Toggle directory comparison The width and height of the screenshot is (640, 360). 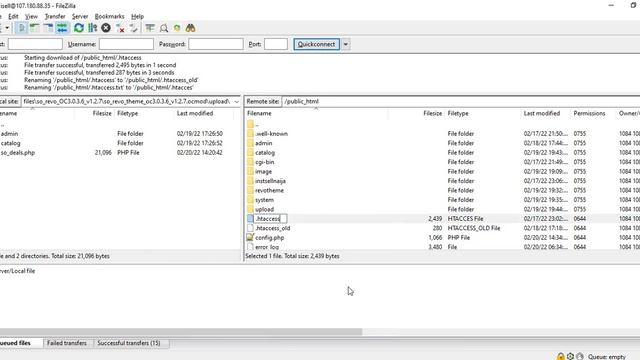tap(164, 28)
